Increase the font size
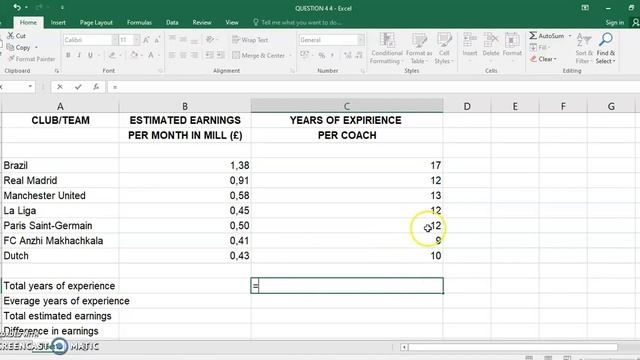 pyautogui.click(x=146, y=40)
